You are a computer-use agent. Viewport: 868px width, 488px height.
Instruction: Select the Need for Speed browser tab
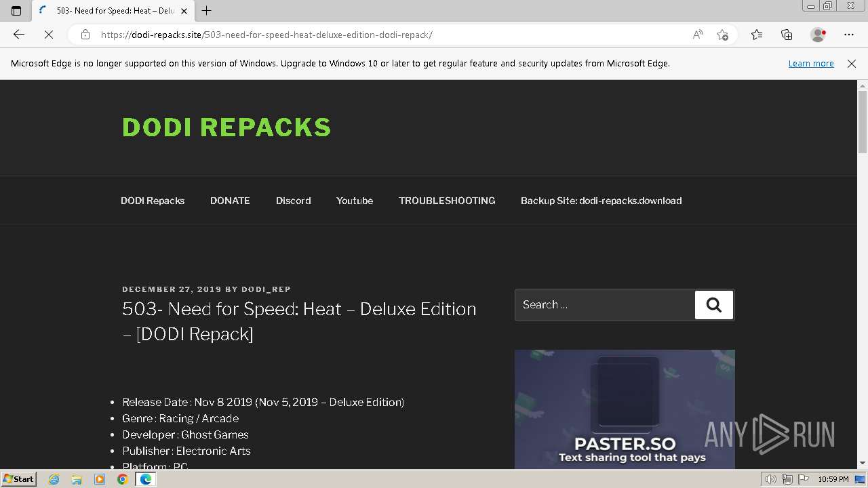point(114,11)
